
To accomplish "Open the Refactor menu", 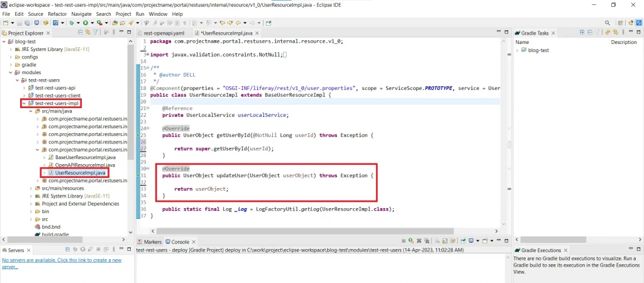I will tap(57, 14).
